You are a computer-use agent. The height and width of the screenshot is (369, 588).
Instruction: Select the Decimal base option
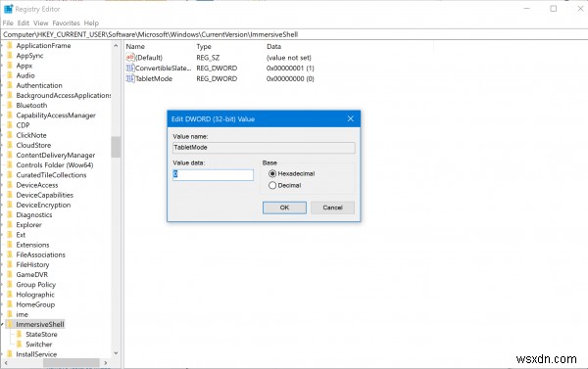(x=272, y=185)
